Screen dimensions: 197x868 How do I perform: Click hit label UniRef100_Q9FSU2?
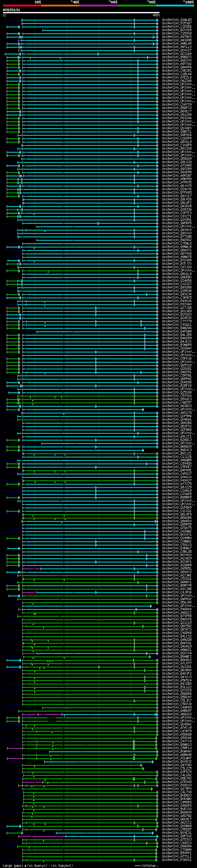pos(177,836)
